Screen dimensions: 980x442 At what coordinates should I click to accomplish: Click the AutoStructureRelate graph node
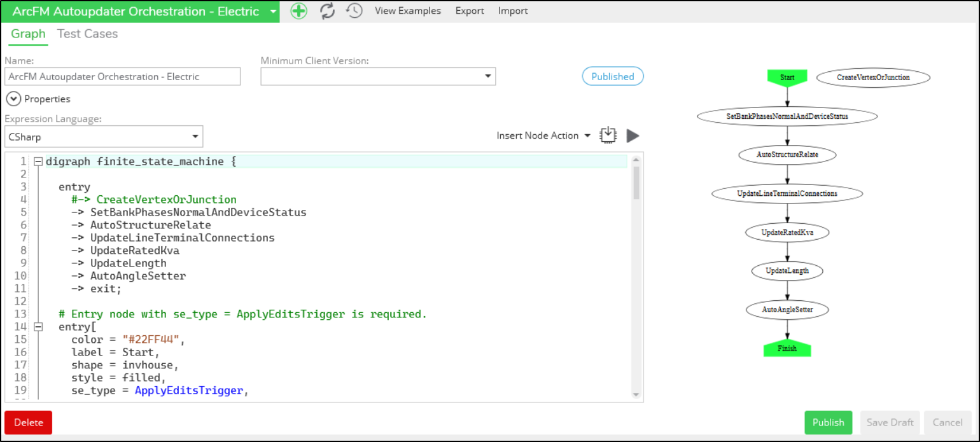tap(787, 155)
